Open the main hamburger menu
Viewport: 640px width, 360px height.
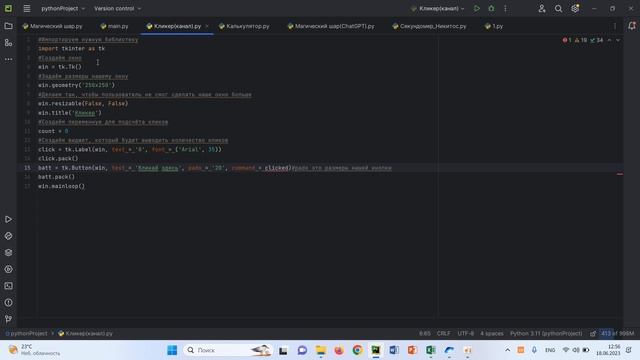(27, 9)
